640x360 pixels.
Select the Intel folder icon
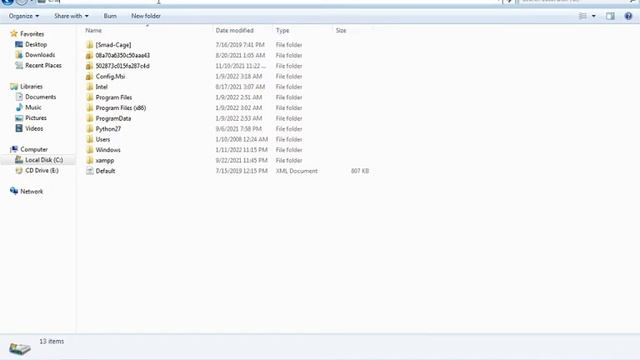click(90, 87)
